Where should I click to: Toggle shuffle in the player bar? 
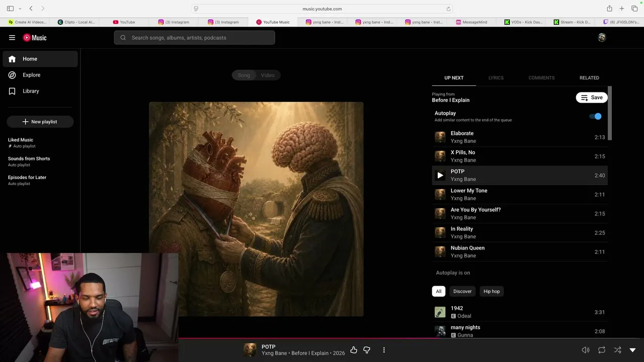pyautogui.click(x=618, y=350)
